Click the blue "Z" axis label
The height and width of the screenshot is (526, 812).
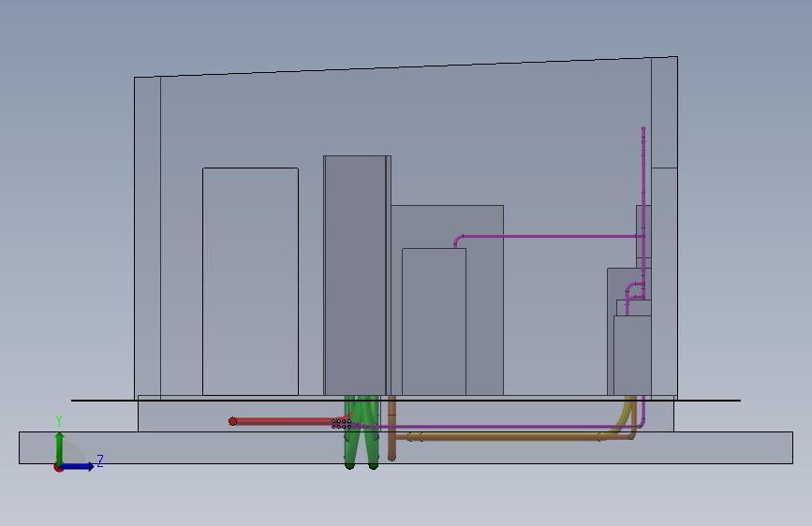pos(100,460)
